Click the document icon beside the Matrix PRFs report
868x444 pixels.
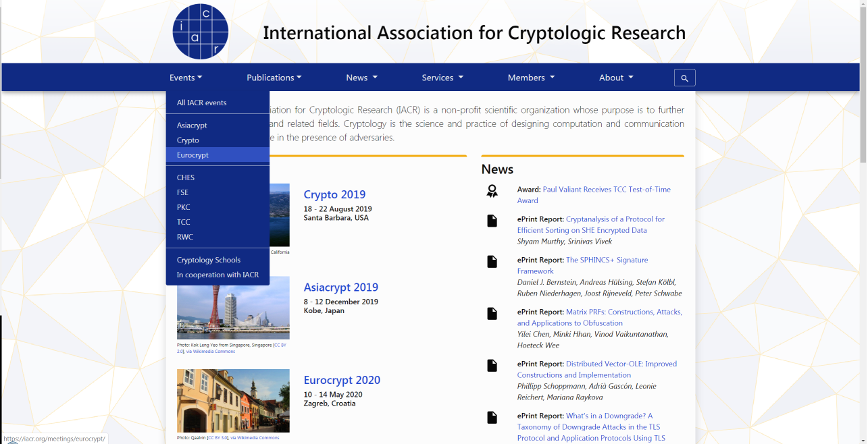click(x=492, y=313)
